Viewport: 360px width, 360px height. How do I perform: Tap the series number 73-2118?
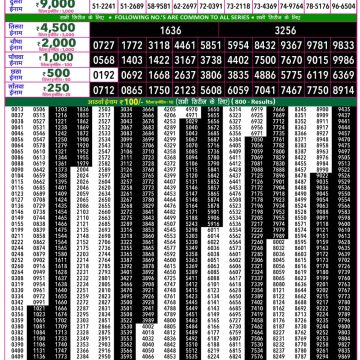(x=238, y=6)
